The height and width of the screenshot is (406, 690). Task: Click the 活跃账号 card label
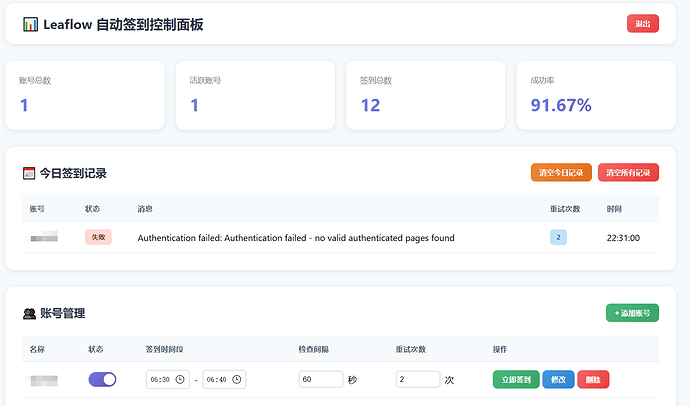205,80
